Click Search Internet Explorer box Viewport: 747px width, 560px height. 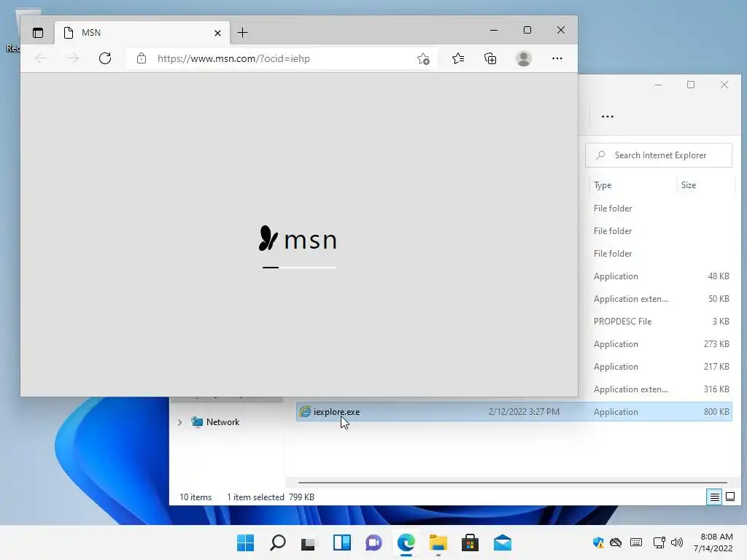659,155
